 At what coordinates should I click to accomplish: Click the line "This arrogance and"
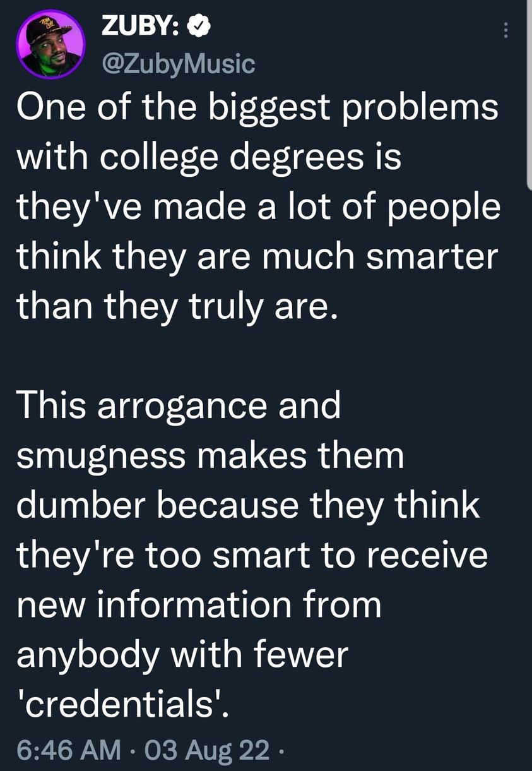[x=179, y=405]
